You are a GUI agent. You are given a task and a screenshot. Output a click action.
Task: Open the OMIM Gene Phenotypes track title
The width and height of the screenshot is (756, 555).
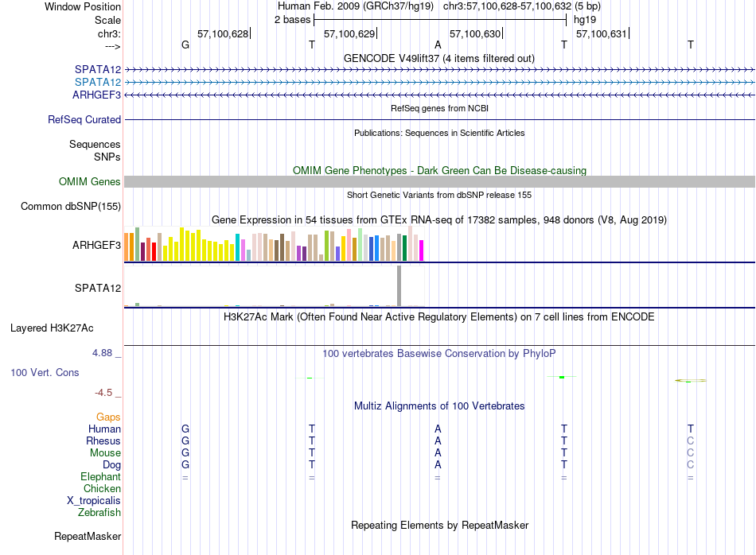[x=440, y=170]
